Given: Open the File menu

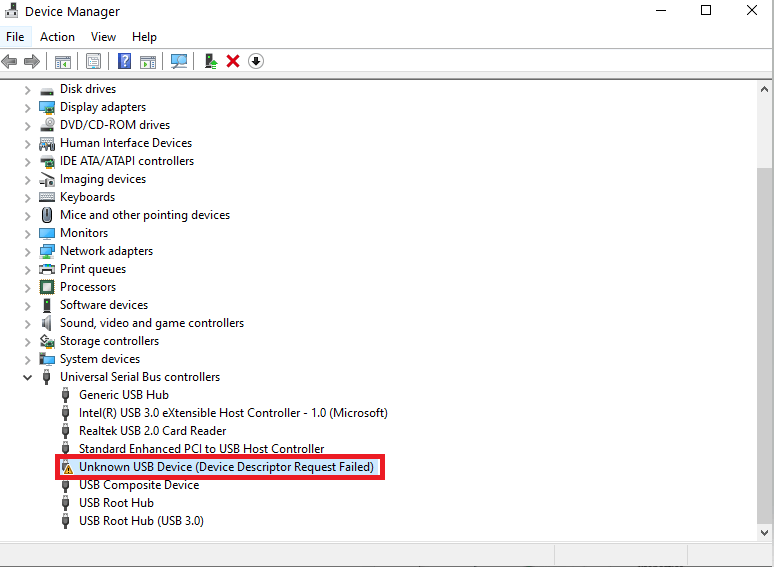Looking at the screenshot, I should coord(15,37).
